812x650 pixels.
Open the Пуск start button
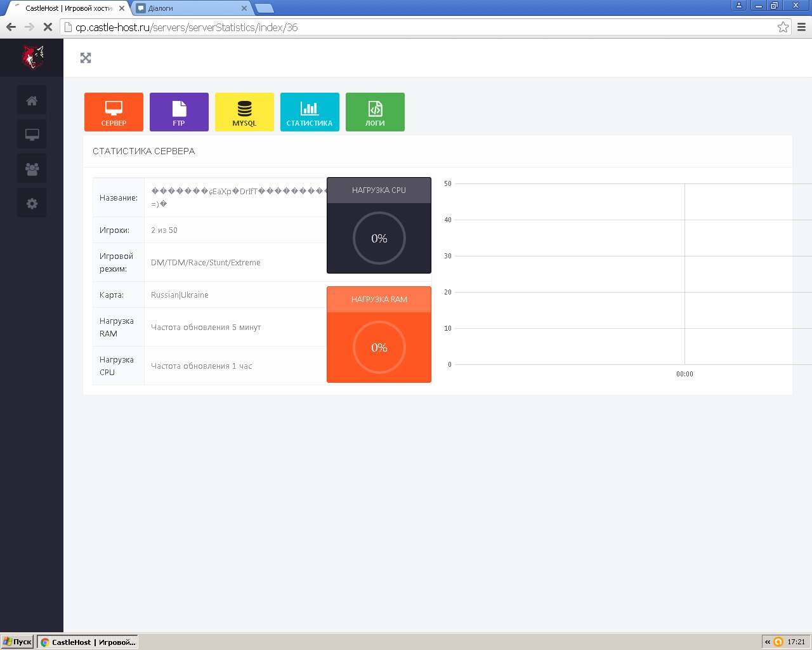[18, 642]
